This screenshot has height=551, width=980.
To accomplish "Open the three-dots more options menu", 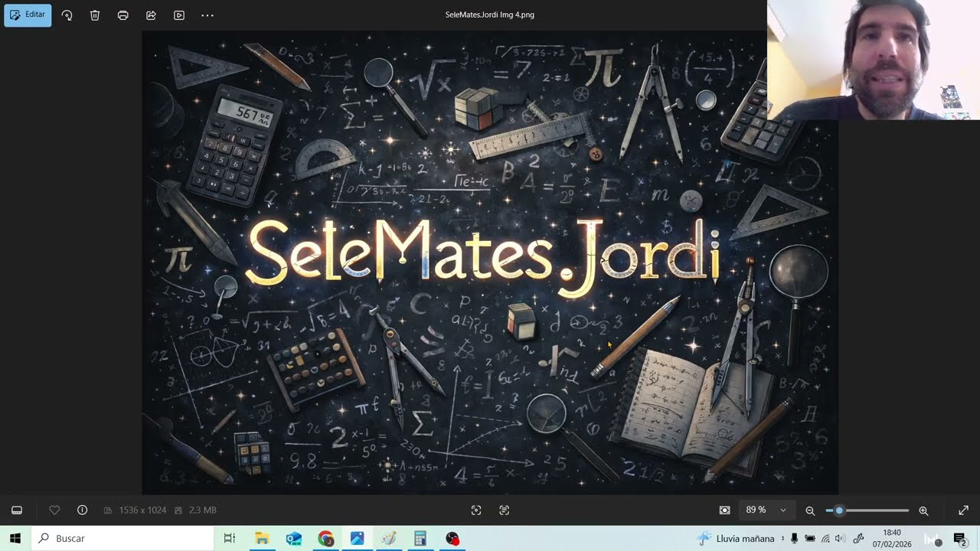I will pos(207,15).
